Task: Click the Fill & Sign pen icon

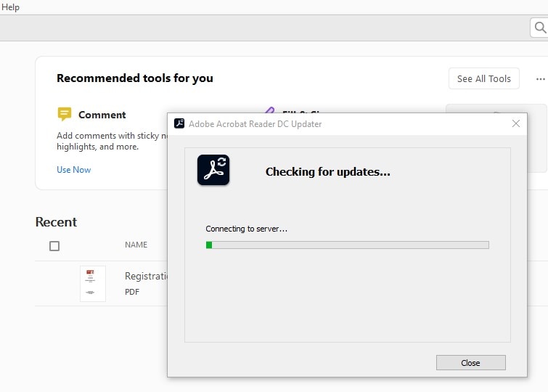Action: 269,110
